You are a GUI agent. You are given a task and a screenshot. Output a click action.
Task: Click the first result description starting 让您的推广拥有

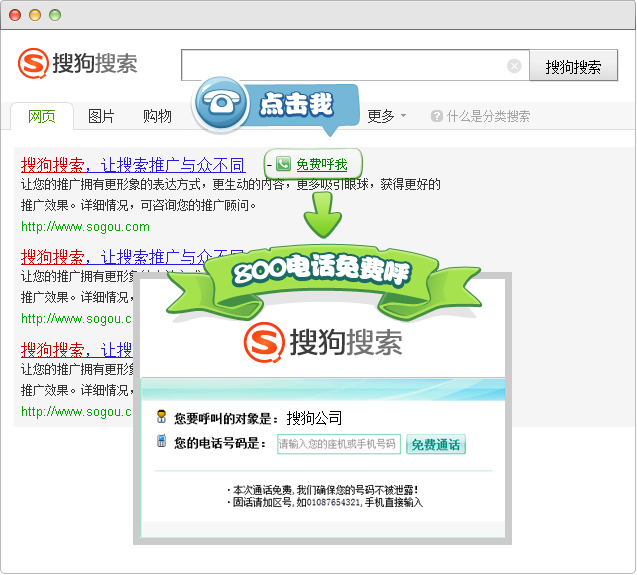(x=231, y=184)
